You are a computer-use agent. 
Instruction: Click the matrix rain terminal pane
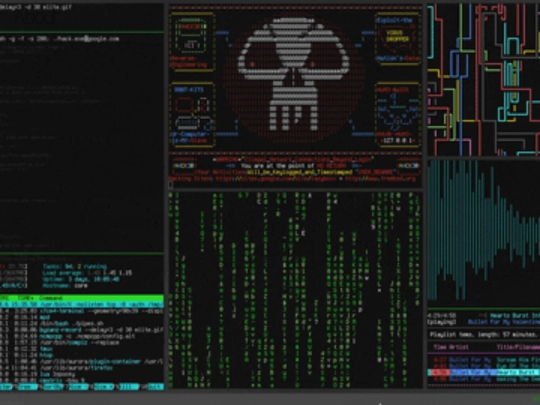(295, 290)
